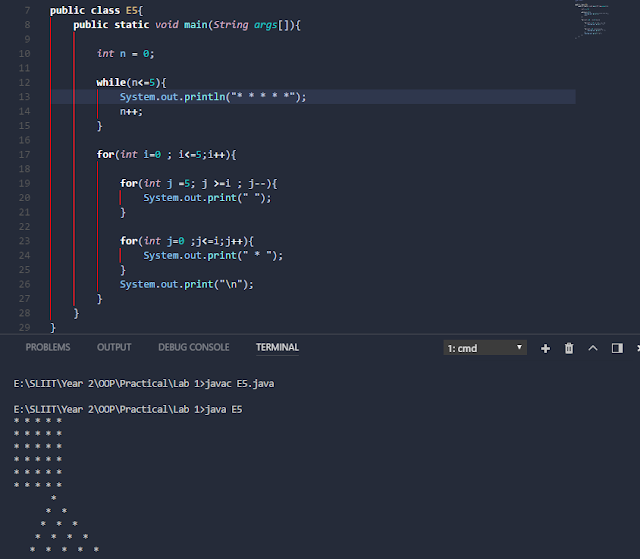Click the 'java E5' terminal command
Viewport: 640px width, 559px height.
point(223,409)
